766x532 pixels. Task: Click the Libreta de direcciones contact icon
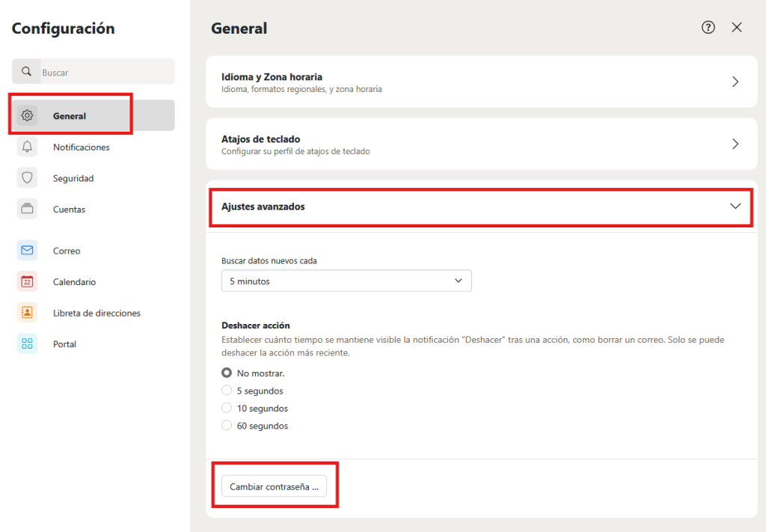28,313
